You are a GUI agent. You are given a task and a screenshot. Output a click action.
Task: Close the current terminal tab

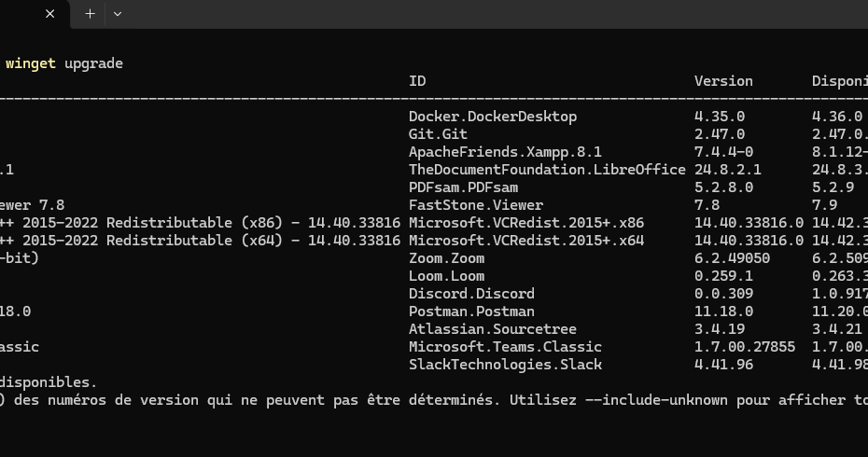[x=50, y=14]
